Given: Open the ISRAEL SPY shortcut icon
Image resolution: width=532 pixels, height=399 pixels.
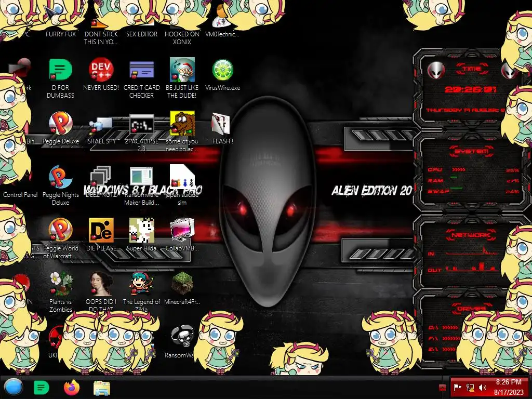Looking at the screenshot, I should coord(101,126).
